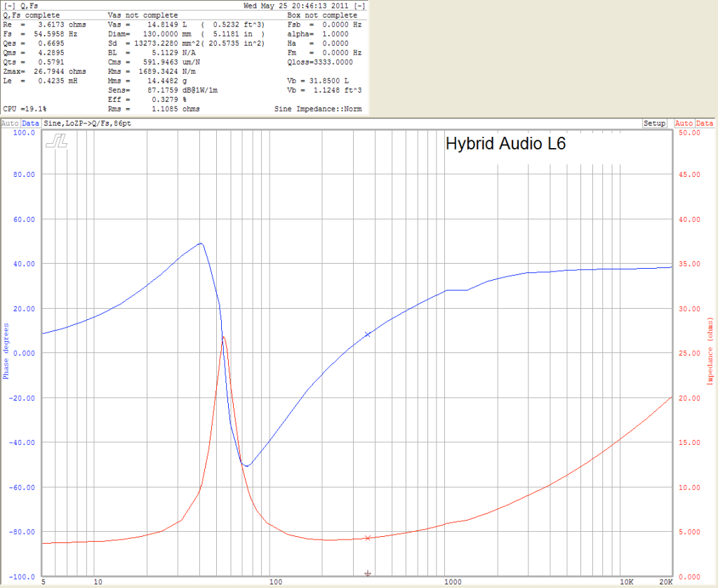
Task: Click the 5.1181 in diameter conversion value
Action: pos(232,34)
